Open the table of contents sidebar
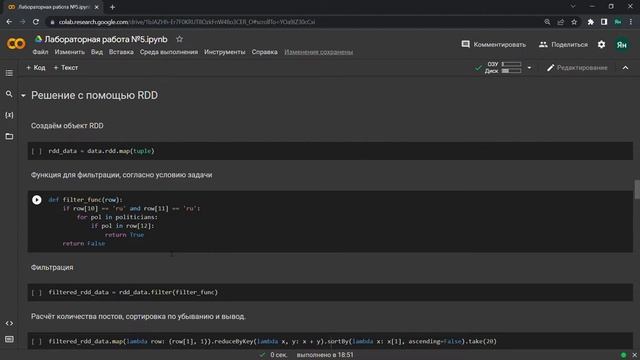The width and height of the screenshot is (640, 360). [9, 73]
